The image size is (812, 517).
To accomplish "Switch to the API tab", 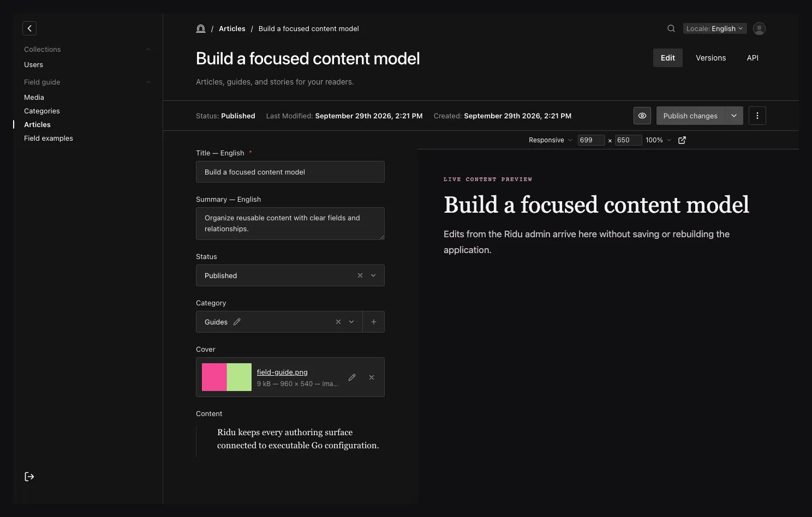I will pyautogui.click(x=753, y=58).
